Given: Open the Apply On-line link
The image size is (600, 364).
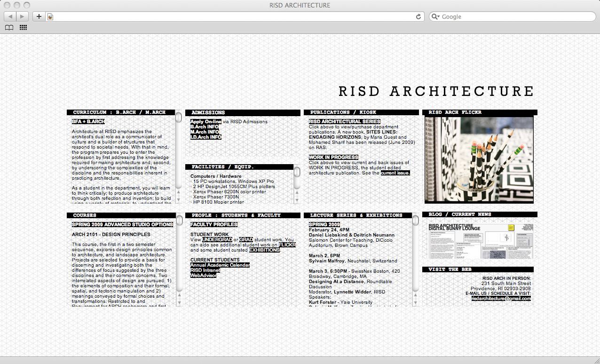Looking at the screenshot, I should (206, 121).
